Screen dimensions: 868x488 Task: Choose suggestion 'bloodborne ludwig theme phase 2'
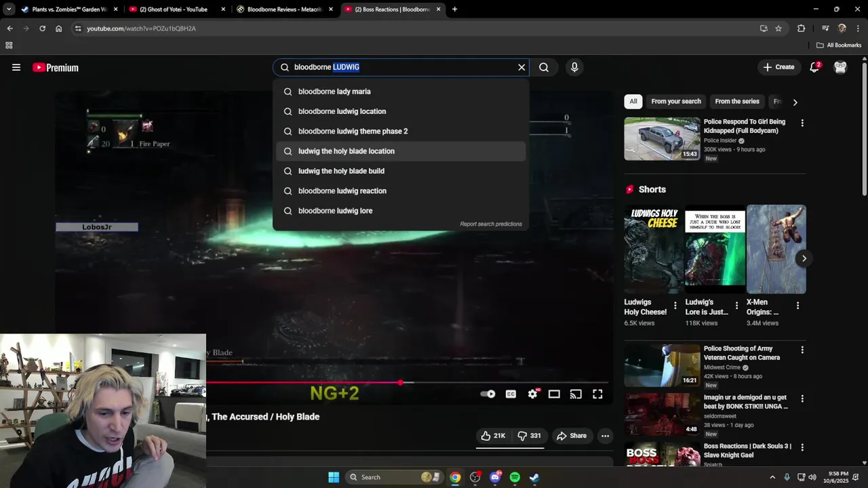point(401,131)
